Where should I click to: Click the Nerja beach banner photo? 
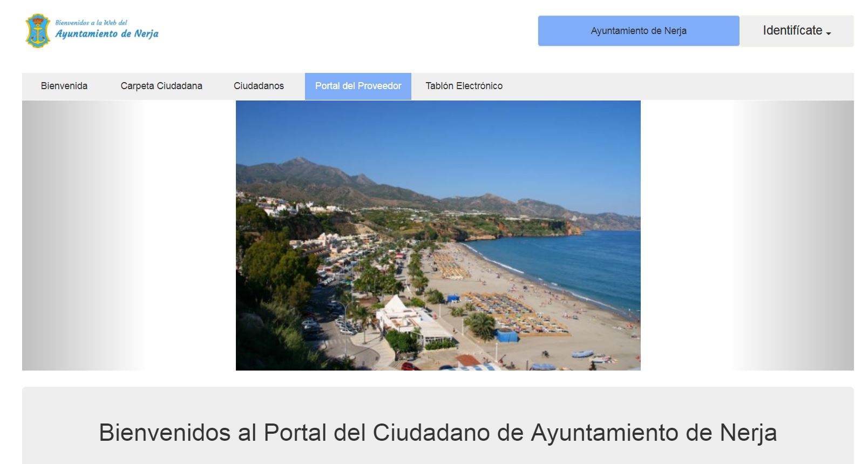tap(438, 236)
